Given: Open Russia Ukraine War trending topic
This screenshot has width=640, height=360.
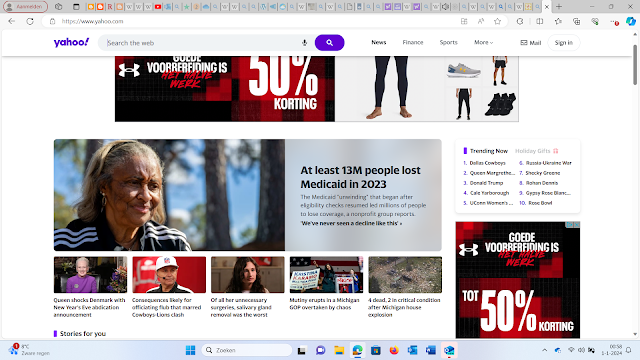Looking at the screenshot, I should pos(549,163).
